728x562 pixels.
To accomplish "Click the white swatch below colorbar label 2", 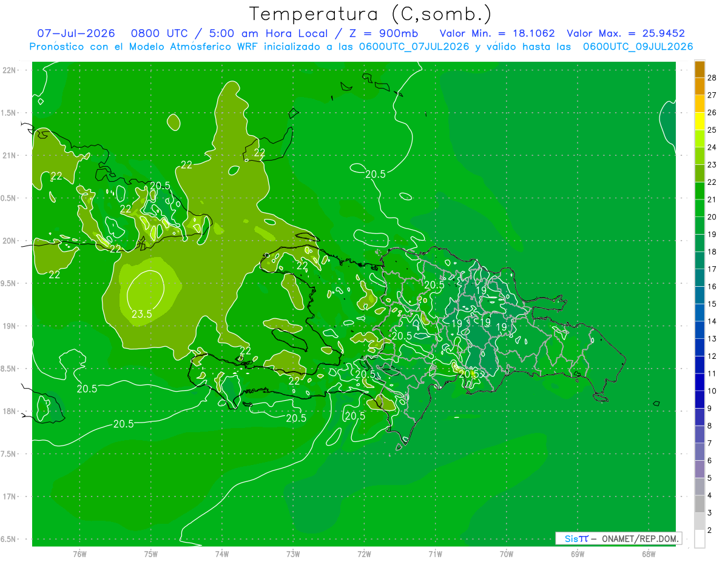I will (699, 539).
